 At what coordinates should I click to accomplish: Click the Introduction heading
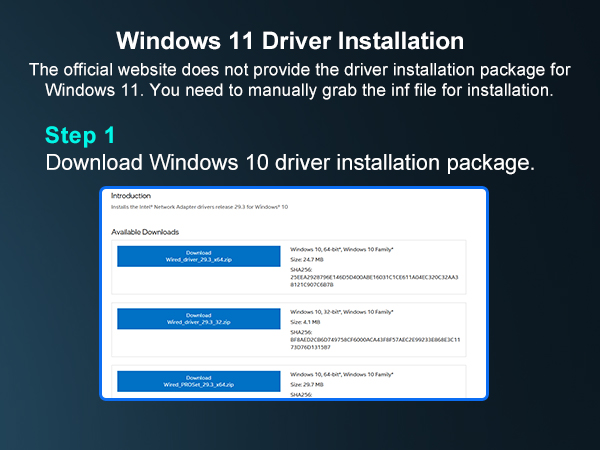(x=130, y=195)
